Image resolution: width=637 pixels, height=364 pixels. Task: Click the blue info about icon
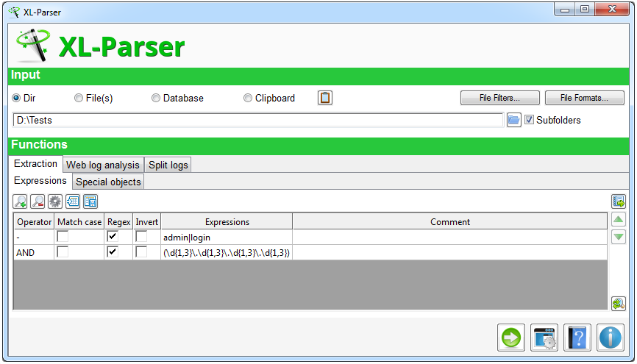tap(611, 338)
